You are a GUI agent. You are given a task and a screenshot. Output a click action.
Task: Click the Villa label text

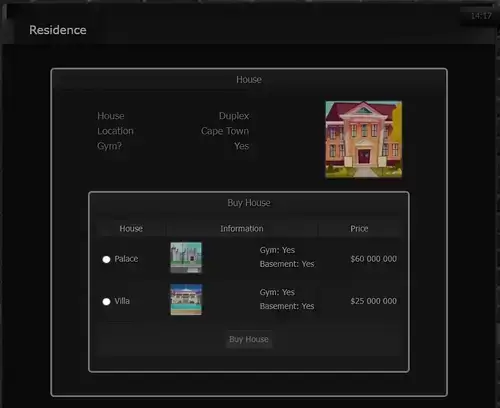pos(122,301)
